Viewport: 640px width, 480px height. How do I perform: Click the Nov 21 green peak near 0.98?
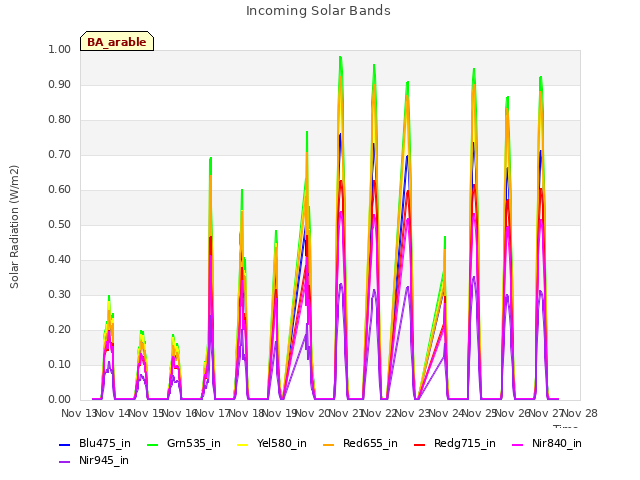340,58
